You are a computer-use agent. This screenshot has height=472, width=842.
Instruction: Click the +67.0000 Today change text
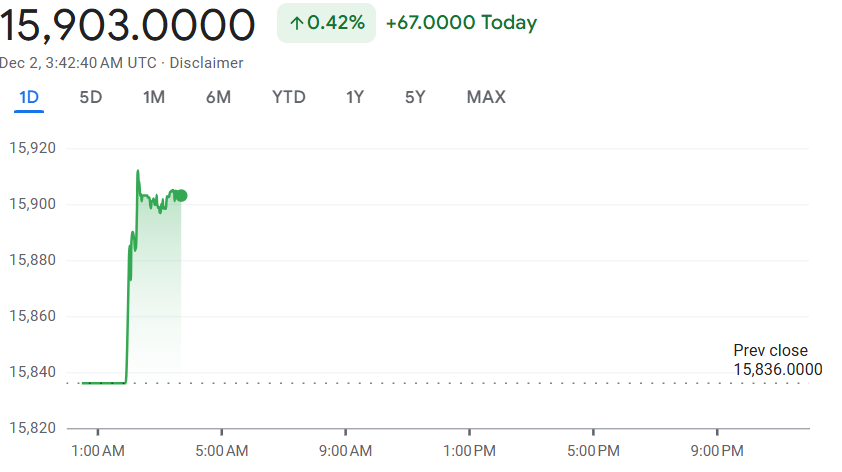pos(461,23)
